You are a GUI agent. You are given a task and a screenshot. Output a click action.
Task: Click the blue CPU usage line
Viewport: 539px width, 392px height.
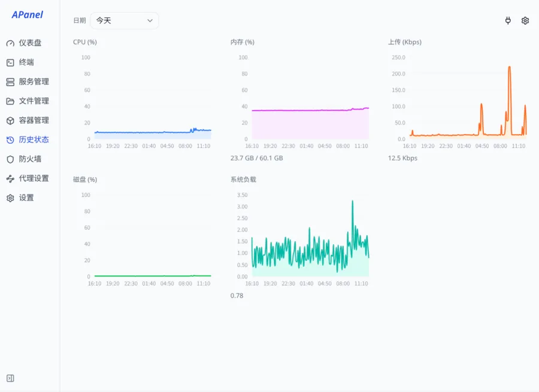click(x=153, y=132)
